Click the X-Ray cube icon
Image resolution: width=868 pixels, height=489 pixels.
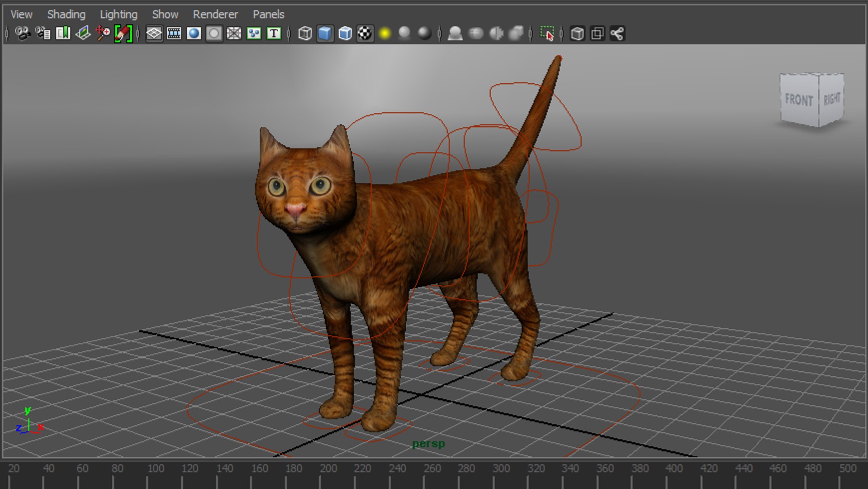tap(578, 34)
